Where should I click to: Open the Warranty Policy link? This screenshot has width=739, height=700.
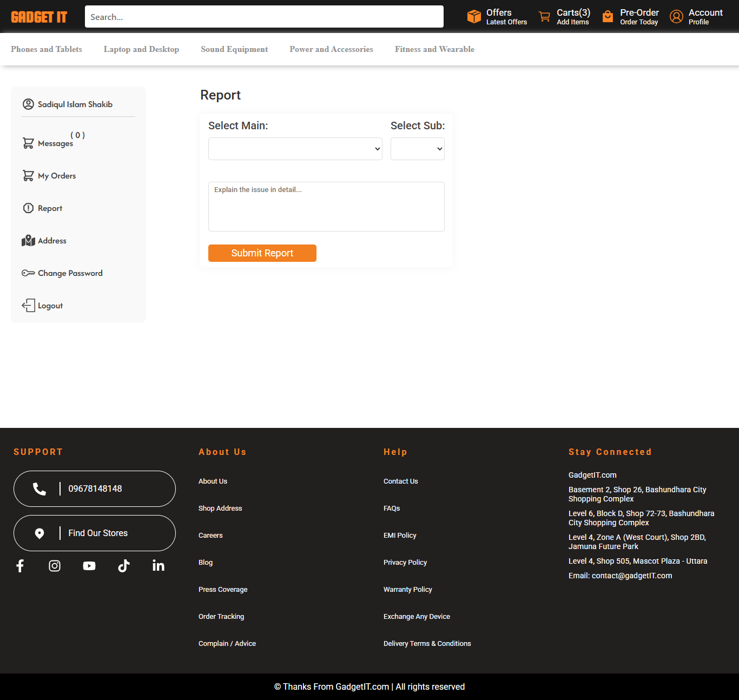pyautogui.click(x=407, y=589)
